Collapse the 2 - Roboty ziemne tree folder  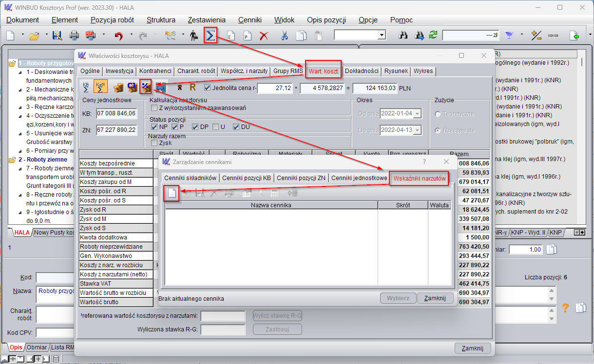click(12, 159)
